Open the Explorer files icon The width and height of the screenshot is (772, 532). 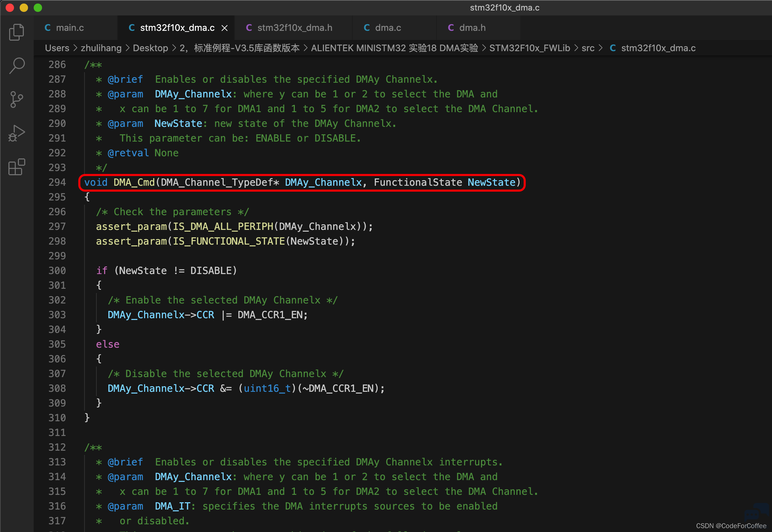16,32
